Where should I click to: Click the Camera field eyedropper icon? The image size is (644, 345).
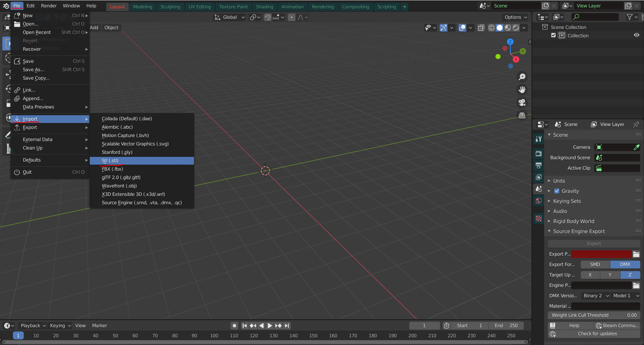click(x=637, y=147)
